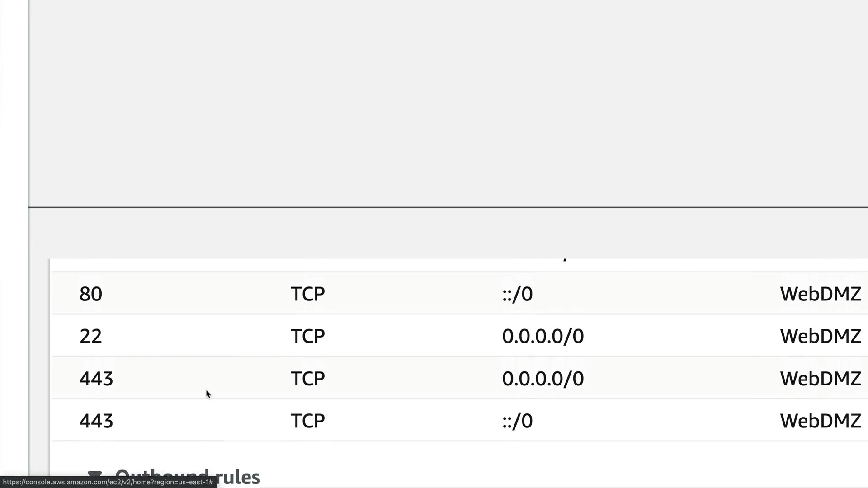Click the ::/0 source for port 443
Image resolution: width=868 pixels, height=488 pixels.
pos(517,421)
